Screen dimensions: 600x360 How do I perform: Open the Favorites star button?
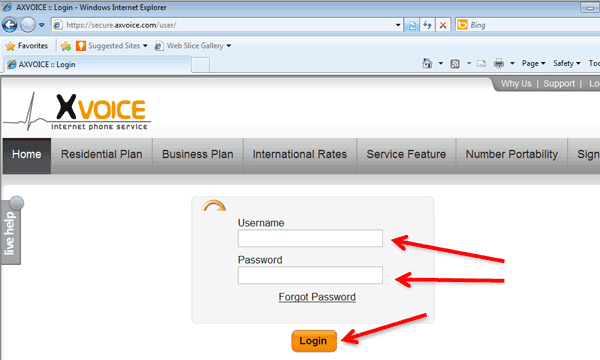tap(27, 46)
